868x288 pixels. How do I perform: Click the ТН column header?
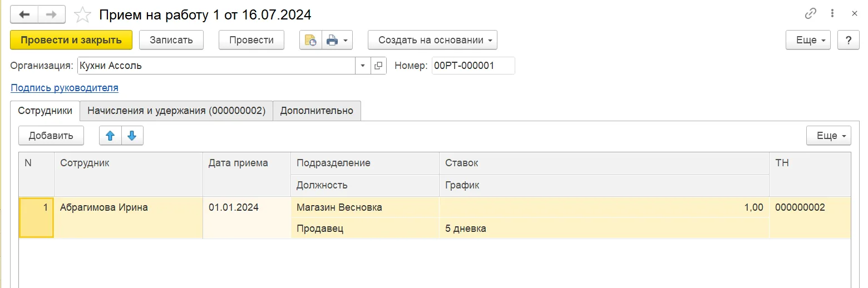click(810, 174)
